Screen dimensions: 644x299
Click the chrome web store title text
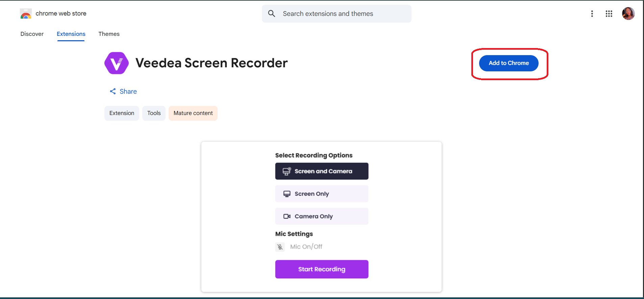[61, 14]
